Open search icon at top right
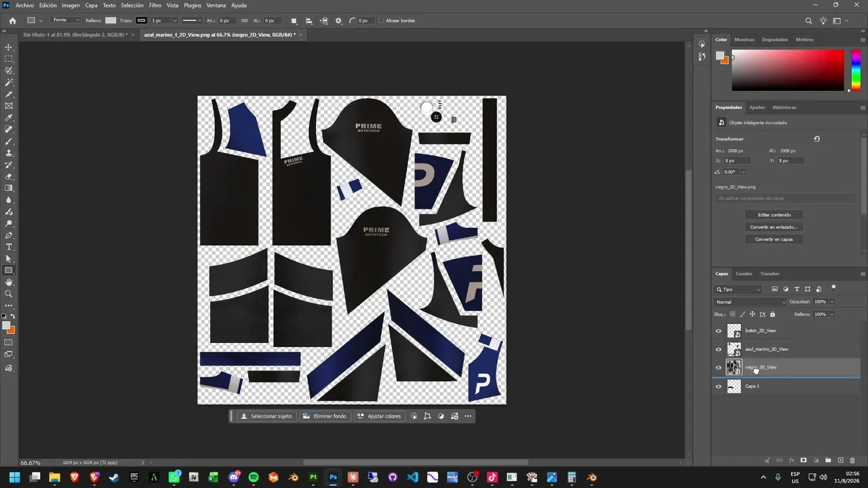This screenshot has width=868, height=488. [x=808, y=21]
